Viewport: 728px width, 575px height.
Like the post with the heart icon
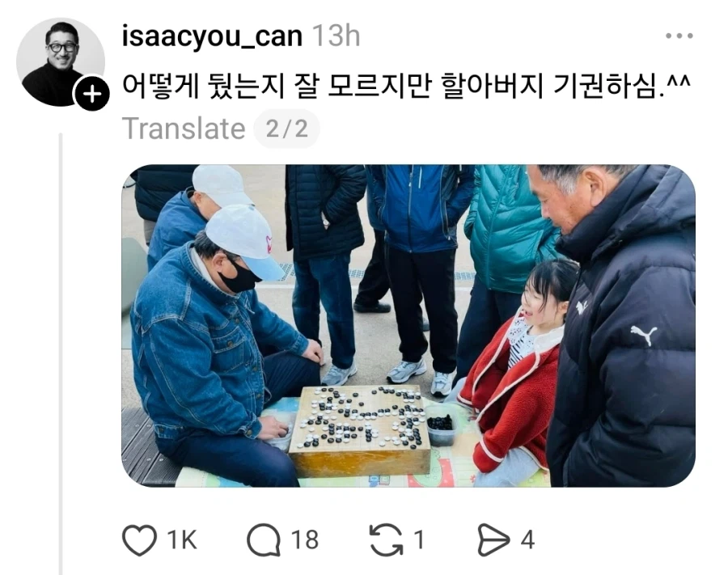(x=139, y=539)
